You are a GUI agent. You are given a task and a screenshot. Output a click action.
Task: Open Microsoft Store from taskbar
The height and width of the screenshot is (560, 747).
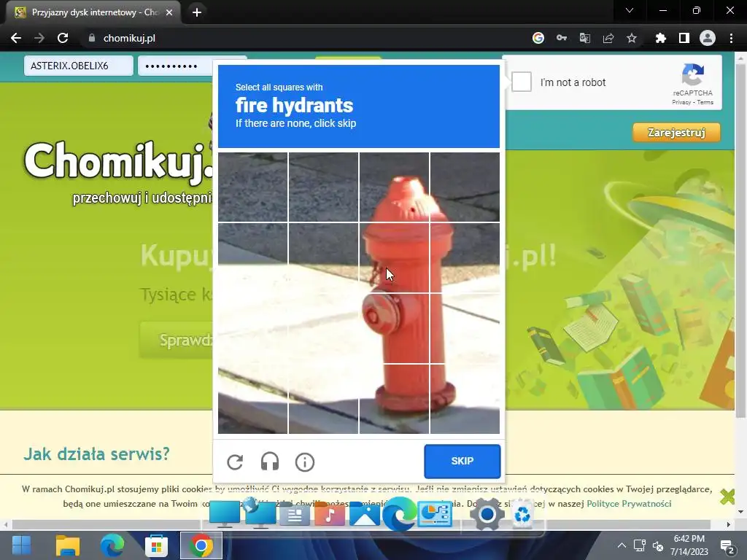pos(156,545)
